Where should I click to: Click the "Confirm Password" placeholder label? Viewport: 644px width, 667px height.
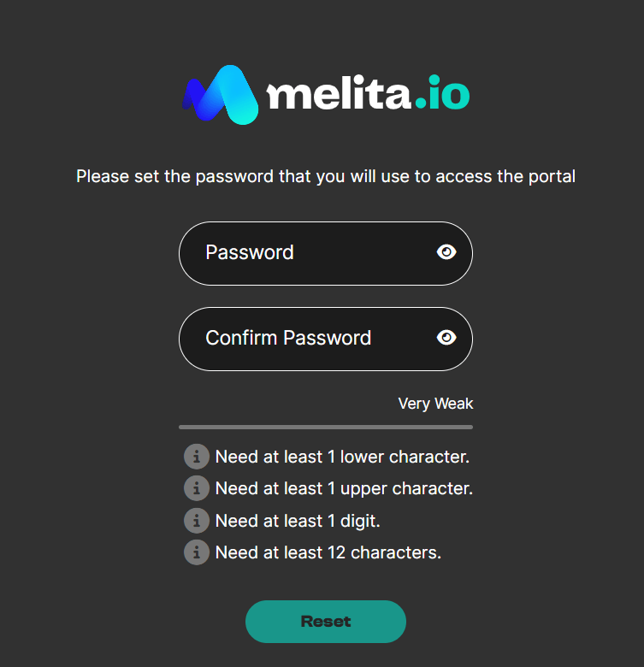[x=288, y=338]
